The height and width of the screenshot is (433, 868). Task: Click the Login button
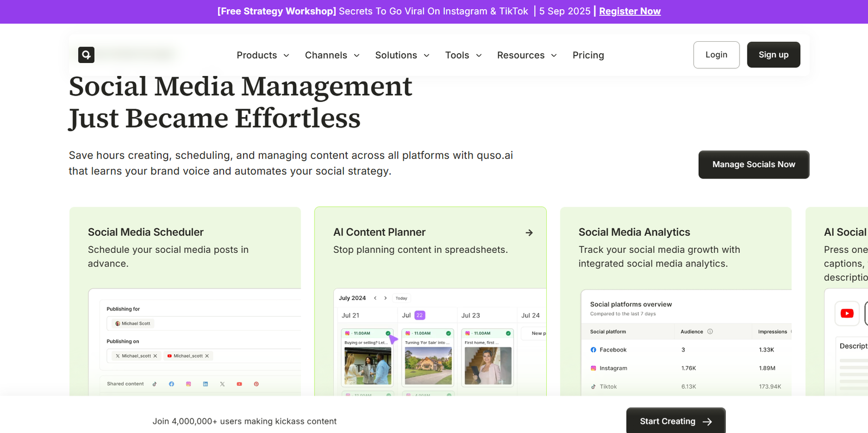click(x=716, y=55)
